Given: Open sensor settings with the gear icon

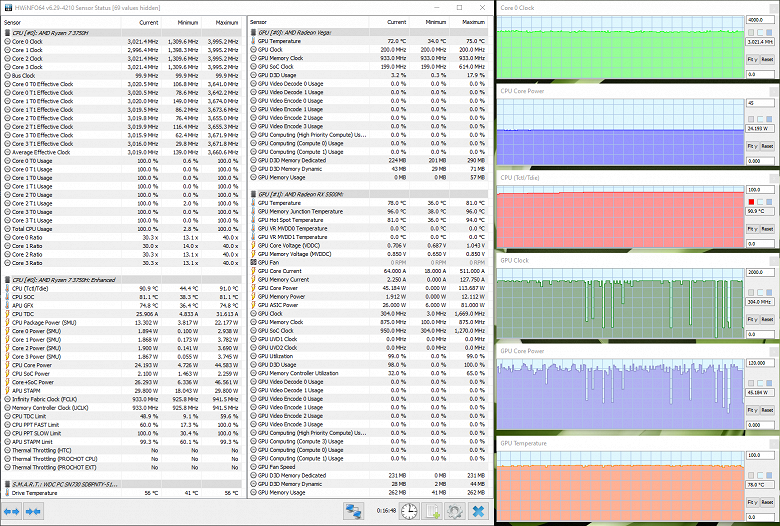Looking at the screenshot, I should [x=455, y=511].
